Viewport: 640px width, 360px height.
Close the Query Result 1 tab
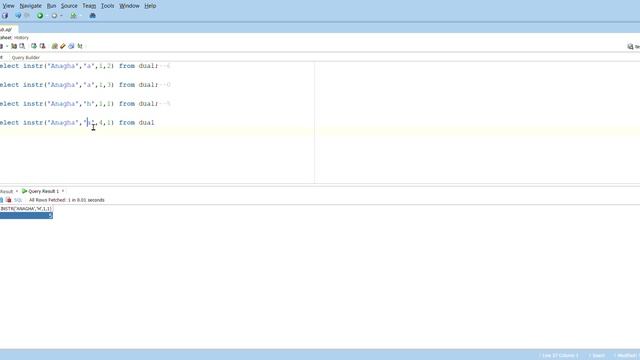tap(63, 191)
